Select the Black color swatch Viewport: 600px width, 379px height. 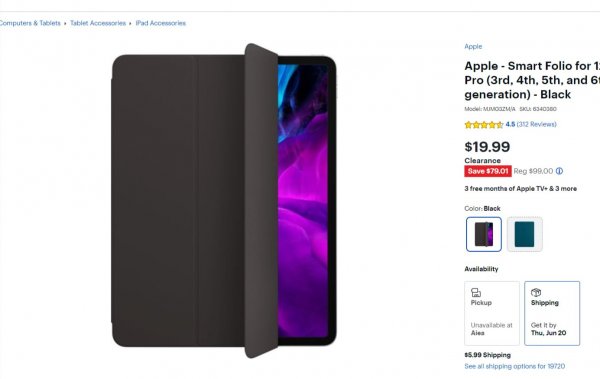click(484, 234)
